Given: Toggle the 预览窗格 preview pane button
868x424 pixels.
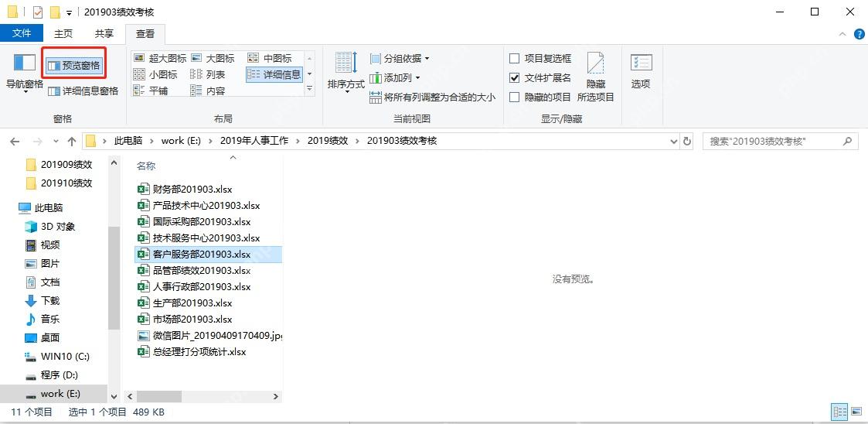Looking at the screenshot, I should coord(75,66).
